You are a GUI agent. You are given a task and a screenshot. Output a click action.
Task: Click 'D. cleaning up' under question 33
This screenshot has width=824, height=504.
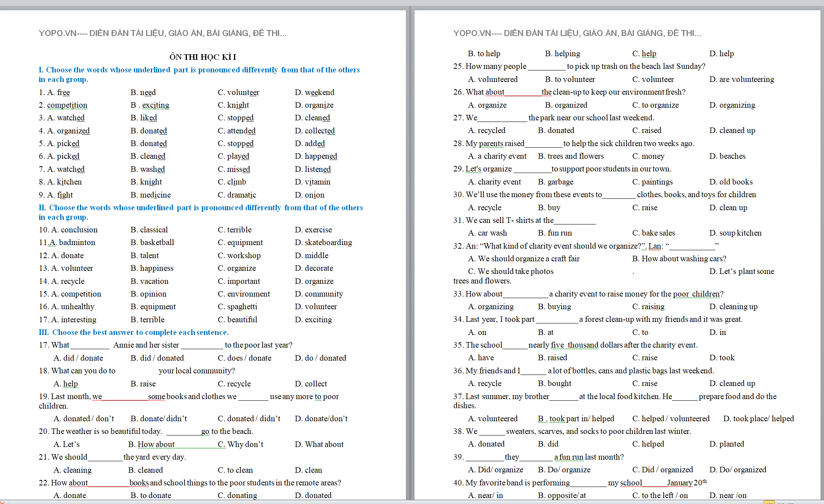[733, 306]
